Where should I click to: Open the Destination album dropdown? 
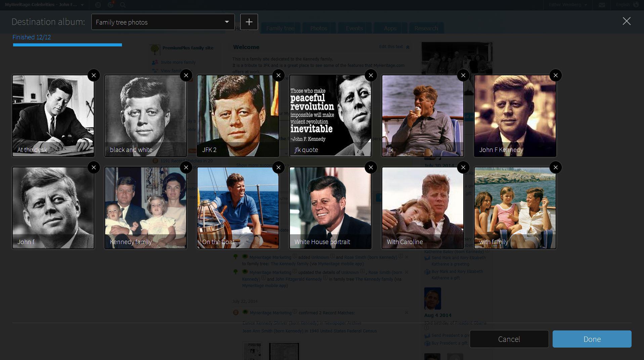click(x=163, y=22)
